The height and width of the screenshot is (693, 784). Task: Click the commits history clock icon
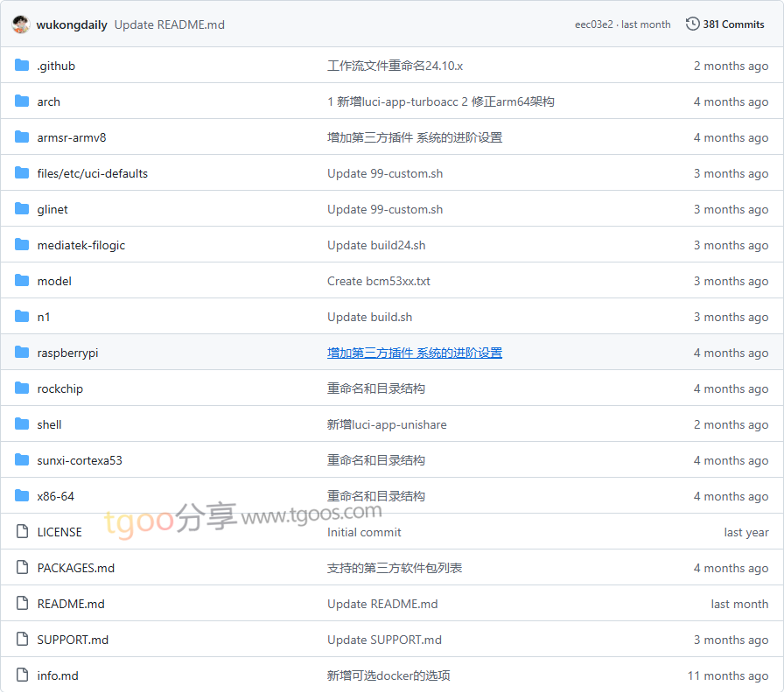692,24
